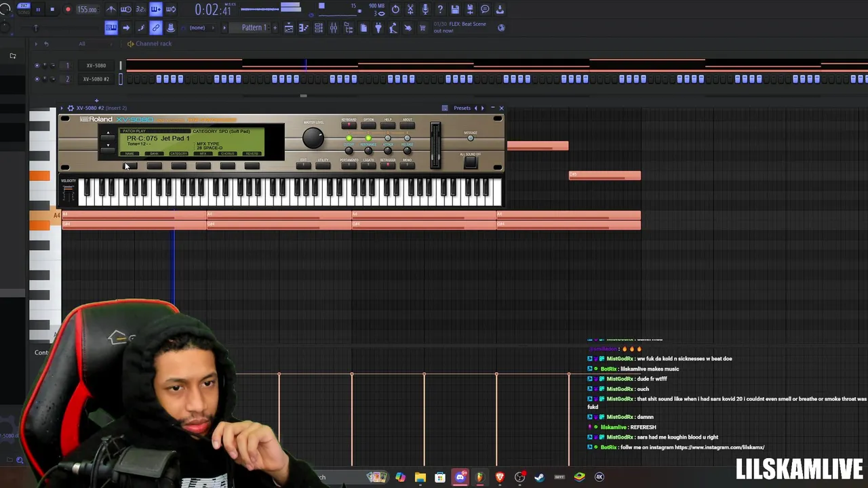Screen dimensions: 868x488
Task: Mute channel 2 XV-5080 #2 green light
Action: tap(37, 79)
